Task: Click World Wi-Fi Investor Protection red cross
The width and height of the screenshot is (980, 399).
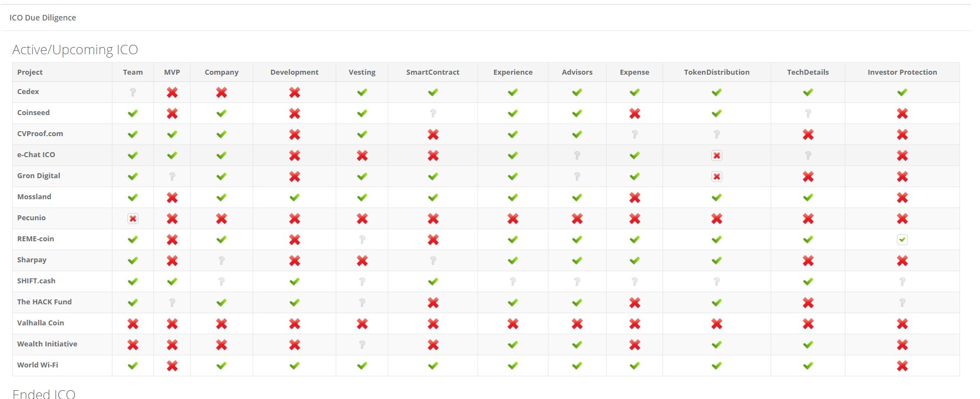Action: pos(902,366)
